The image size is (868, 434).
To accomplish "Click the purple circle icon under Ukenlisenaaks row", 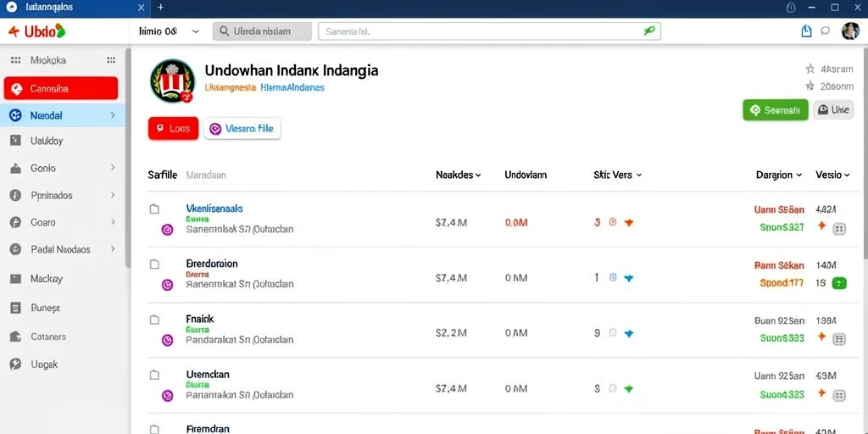I will [167, 229].
